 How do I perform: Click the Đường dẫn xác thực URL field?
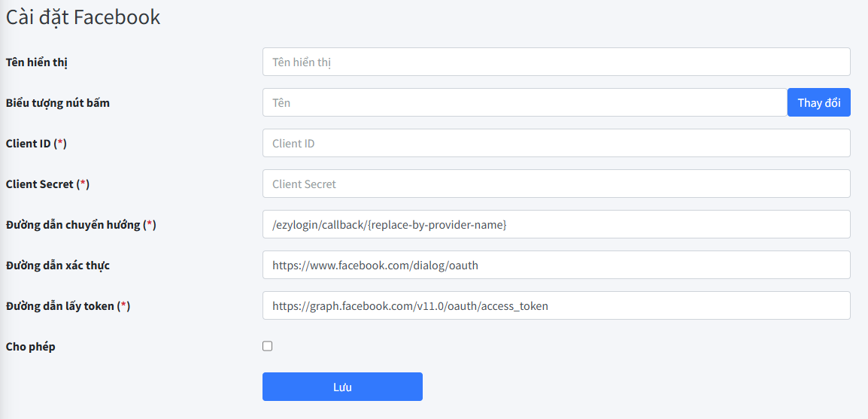click(557, 265)
